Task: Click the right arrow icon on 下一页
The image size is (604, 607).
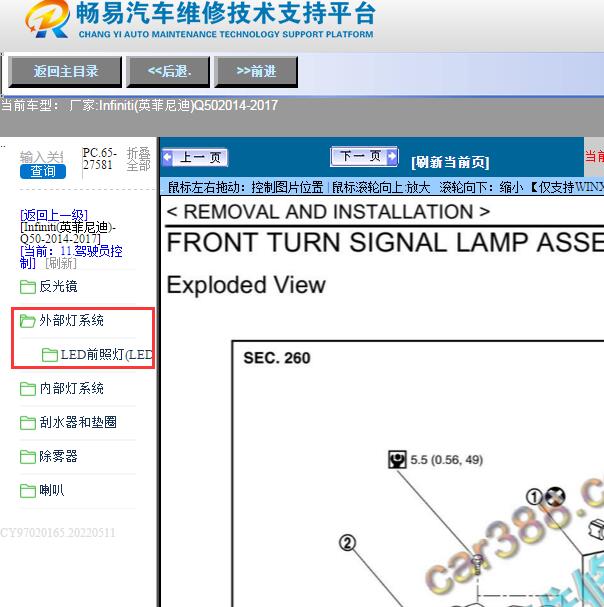Action: click(391, 156)
